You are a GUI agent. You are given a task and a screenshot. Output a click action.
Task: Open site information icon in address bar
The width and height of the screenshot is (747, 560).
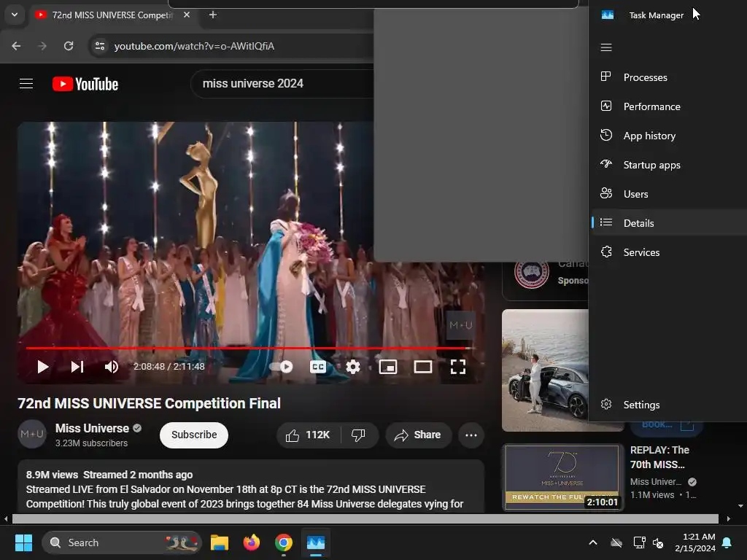pyautogui.click(x=99, y=46)
